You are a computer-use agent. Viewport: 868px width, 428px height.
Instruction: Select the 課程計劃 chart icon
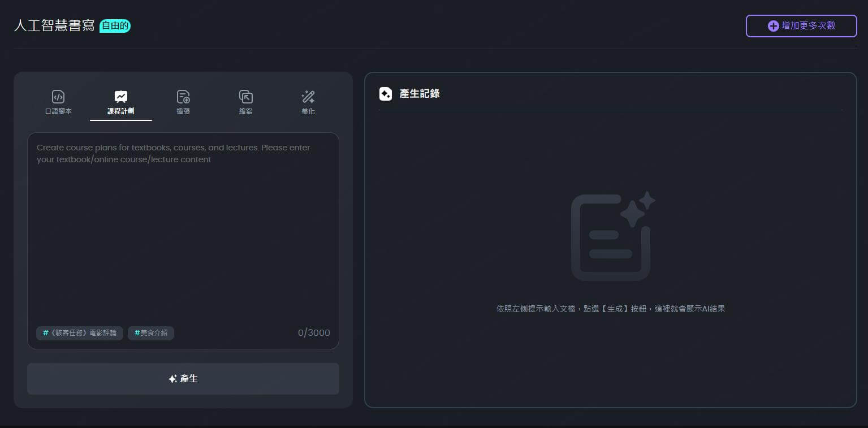(x=121, y=97)
